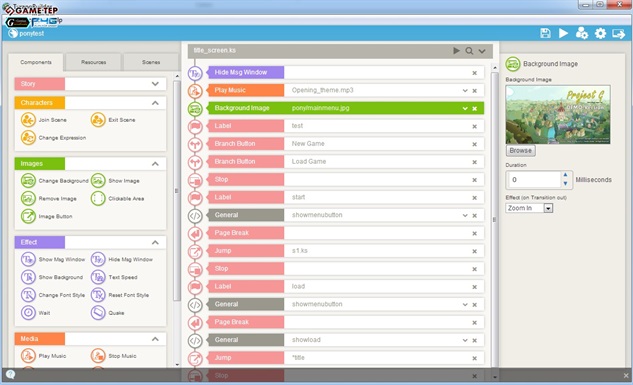Collapse the Characters section
The width and height of the screenshot is (633, 385).
[x=155, y=103]
